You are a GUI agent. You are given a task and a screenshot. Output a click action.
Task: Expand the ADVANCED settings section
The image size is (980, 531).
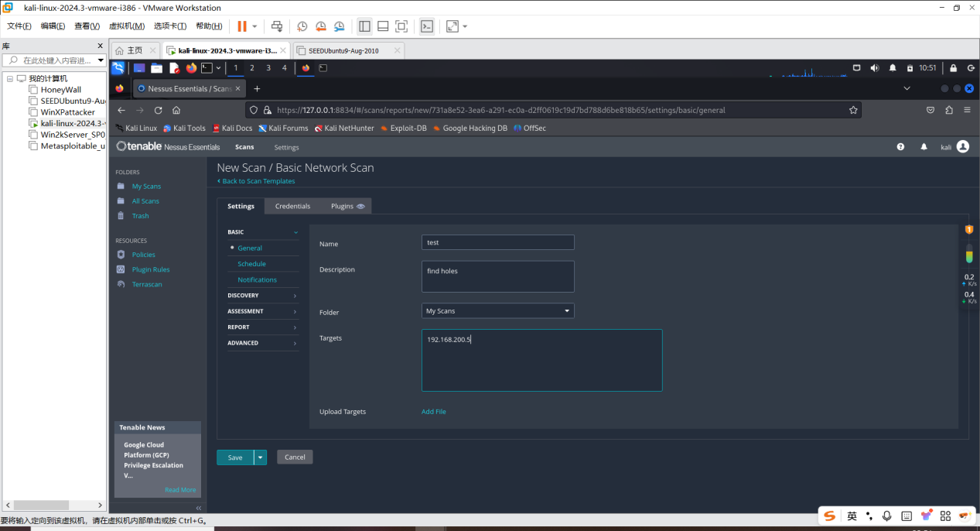(x=262, y=343)
